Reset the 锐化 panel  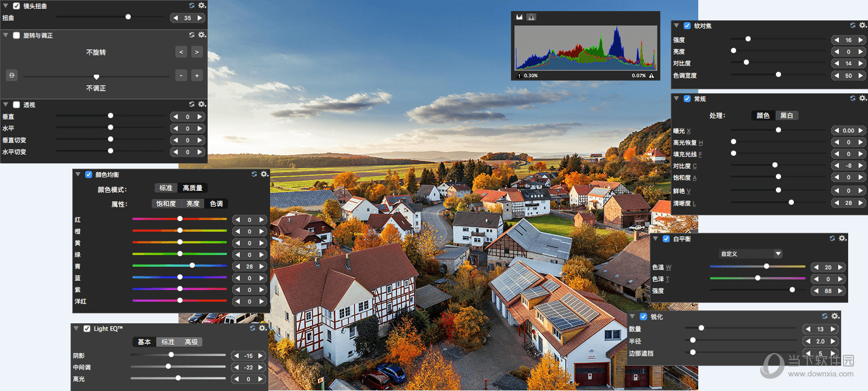point(825,316)
